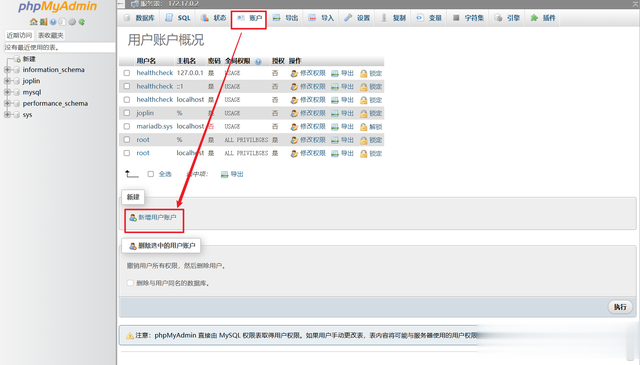Image resolution: width=640 pixels, height=365 pixels.
Task: Toggle drop databases with same names checkbox
Action: pos(130,283)
